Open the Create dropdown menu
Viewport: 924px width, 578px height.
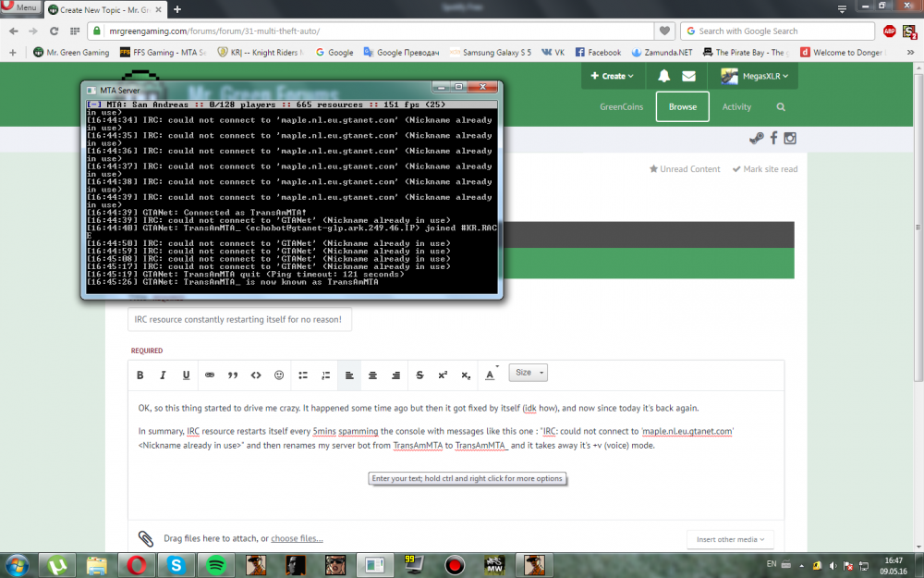coord(618,76)
